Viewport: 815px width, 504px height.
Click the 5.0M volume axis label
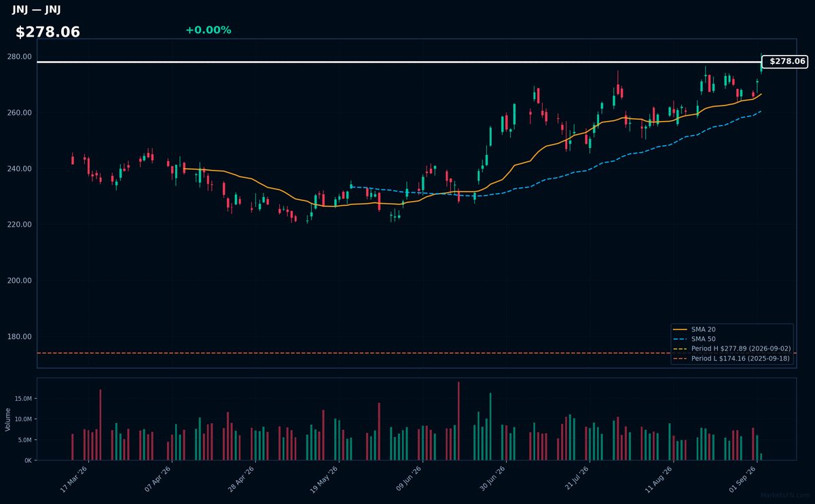click(25, 440)
